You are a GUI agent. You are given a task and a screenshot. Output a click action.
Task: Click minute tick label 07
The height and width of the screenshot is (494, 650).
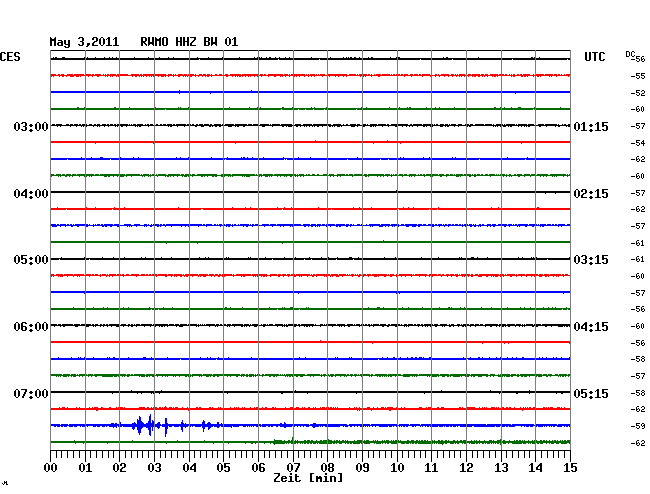tap(293, 467)
